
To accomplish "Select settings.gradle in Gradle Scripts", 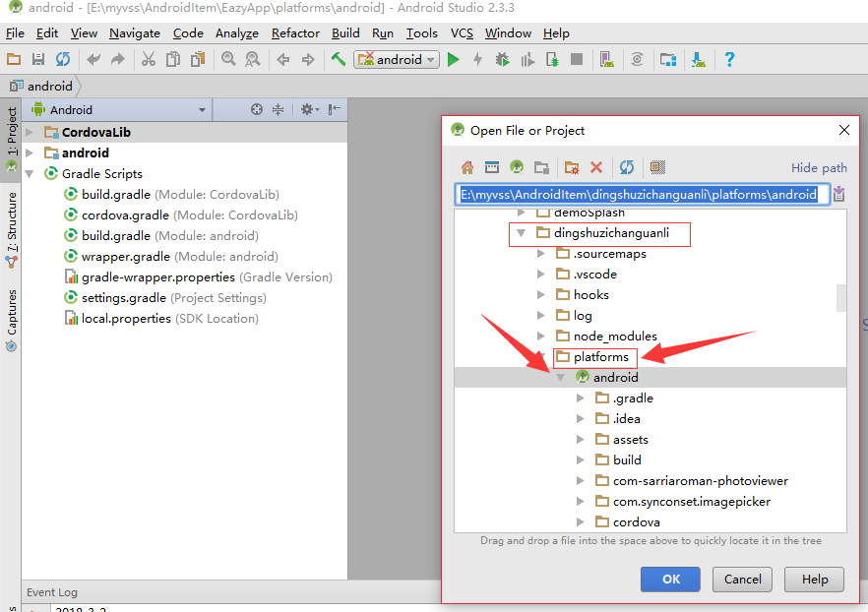I will [165, 298].
